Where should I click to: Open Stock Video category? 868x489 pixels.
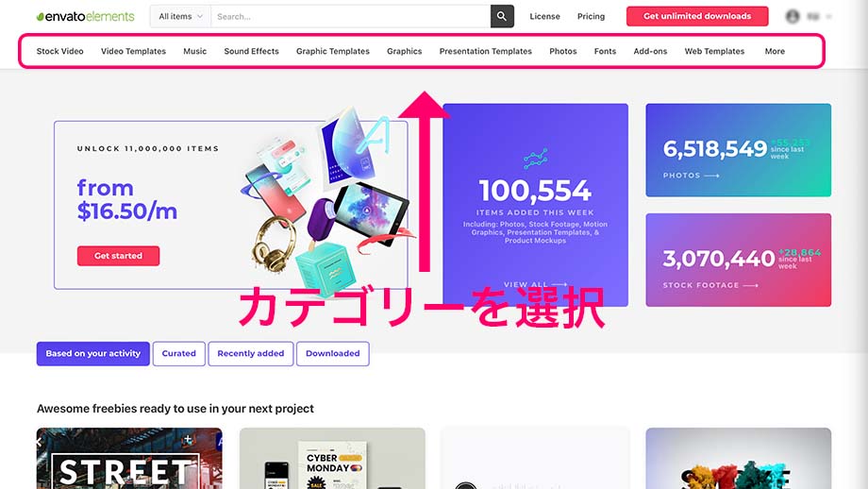point(59,51)
